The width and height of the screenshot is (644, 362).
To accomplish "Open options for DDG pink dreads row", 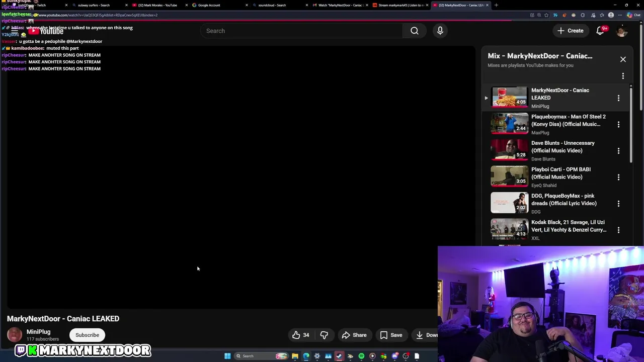I will (618, 204).
